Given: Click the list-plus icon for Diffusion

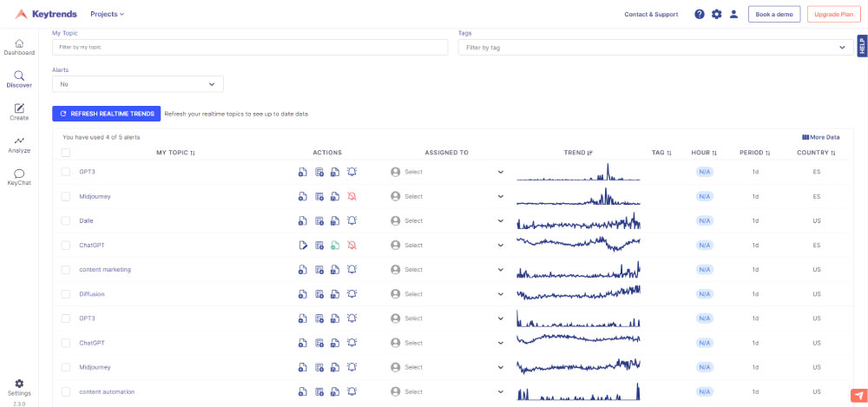Looking at the screenshot, I should point(319,294).
